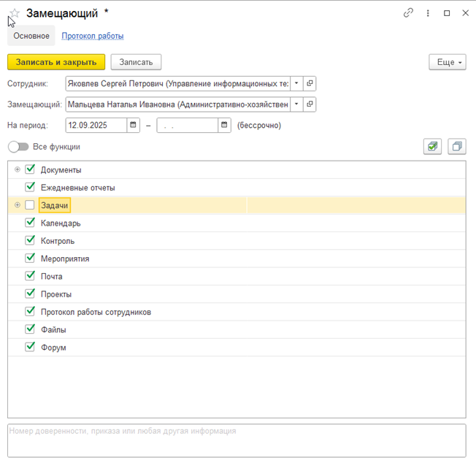Open Сотрудник record with open-form icon
This screenshot has height=463, width=476.
[x=310, y=83]
